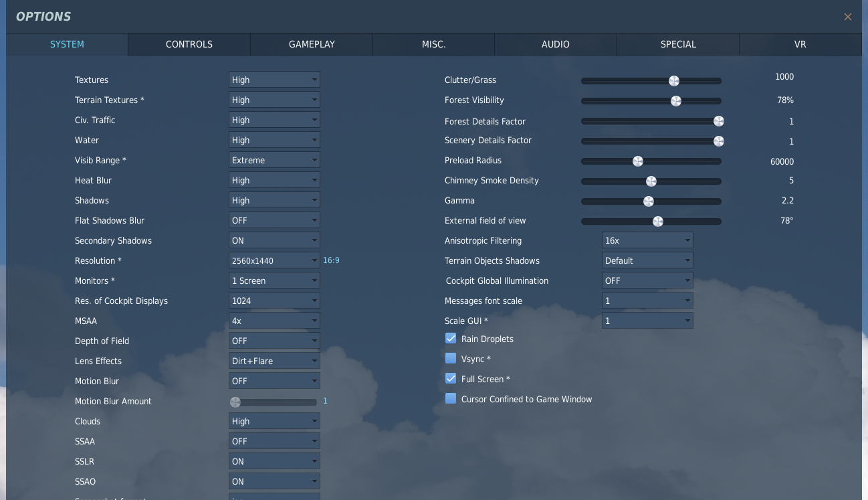Expand the Lens Effects dropdown
Screen dimensions: 868x500
274,361
